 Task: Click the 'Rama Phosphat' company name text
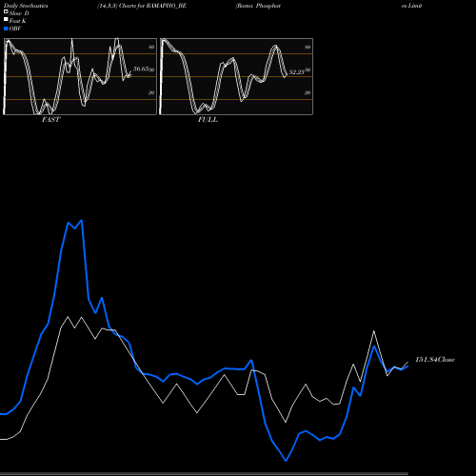click(x=258, y=6)
